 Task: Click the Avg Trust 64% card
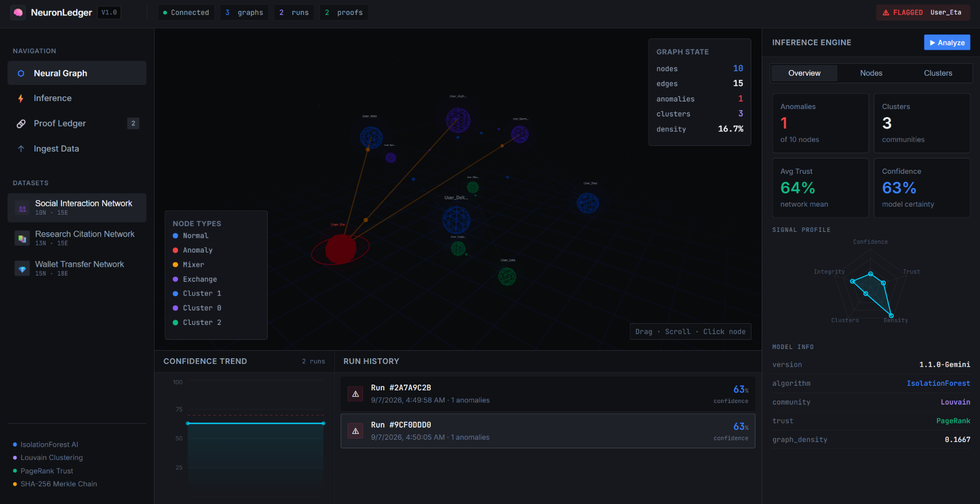pyautogui.click(x=820, y=188)
